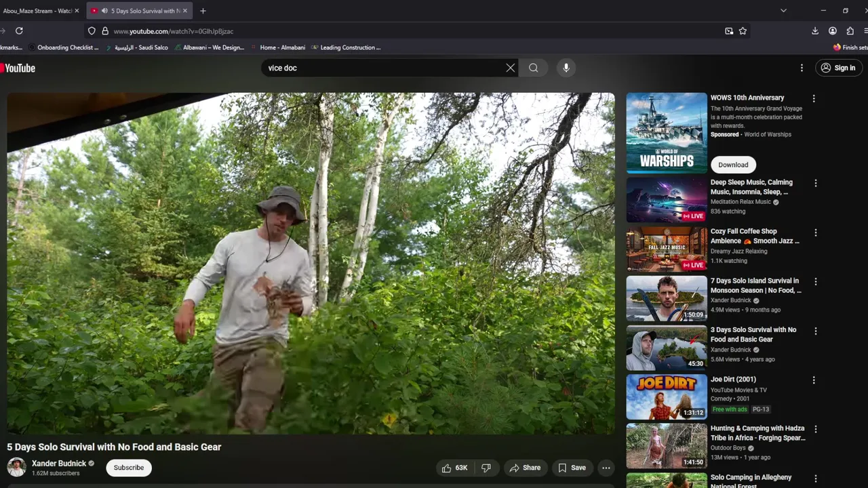Image resolution: width=868 pixels, height=488 pixels.
Task: Open tracking protection shield icon
Action: pyautogui.click(x=92, y=31)
